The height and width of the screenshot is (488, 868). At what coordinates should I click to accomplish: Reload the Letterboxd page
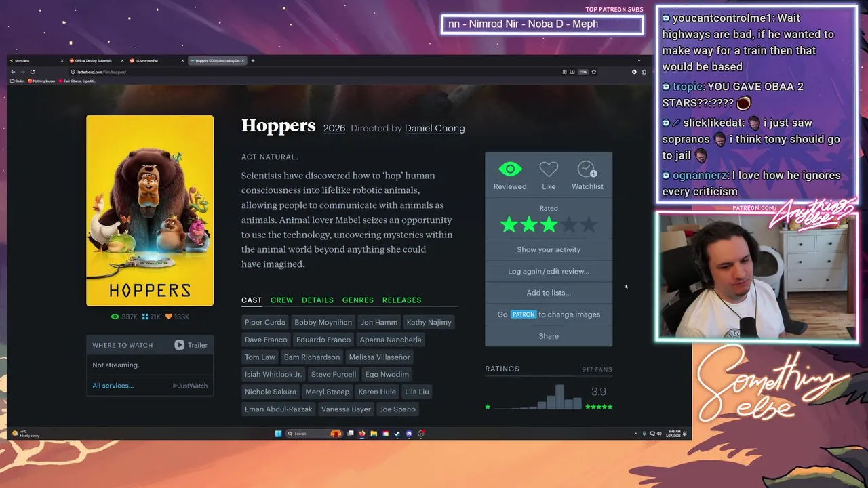[x=32, y=72]
